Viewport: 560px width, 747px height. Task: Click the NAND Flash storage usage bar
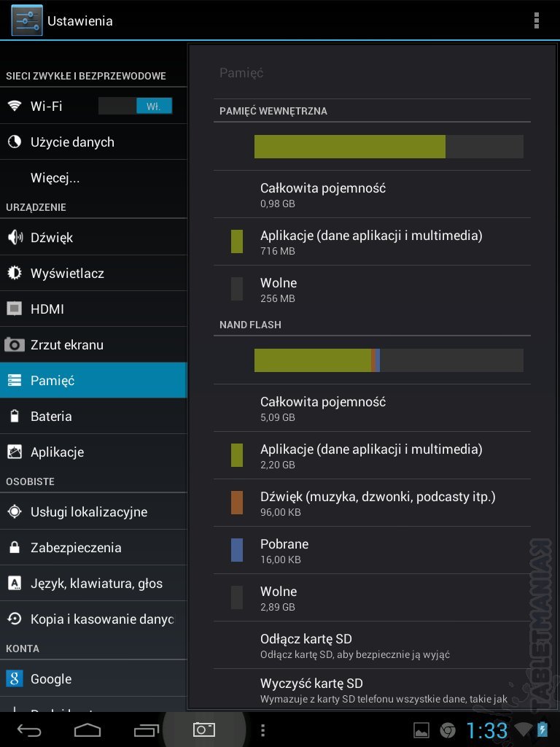coord(389,360)
